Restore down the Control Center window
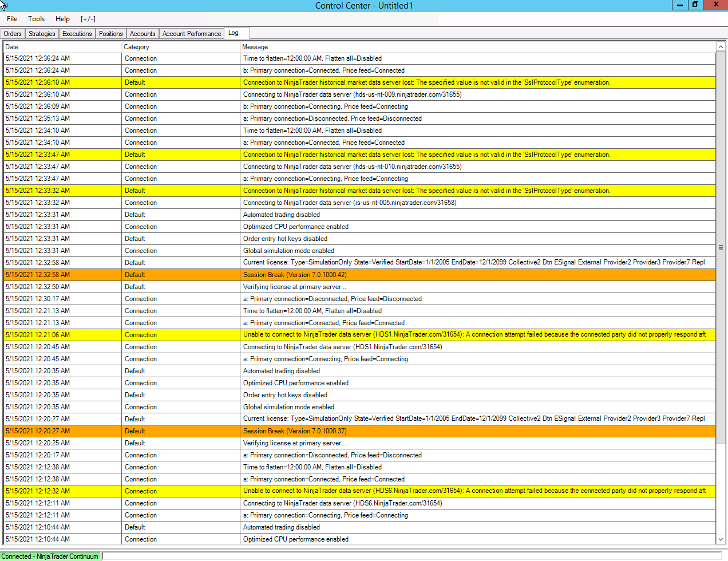The image size is (728, 561). tap(695, 5)
